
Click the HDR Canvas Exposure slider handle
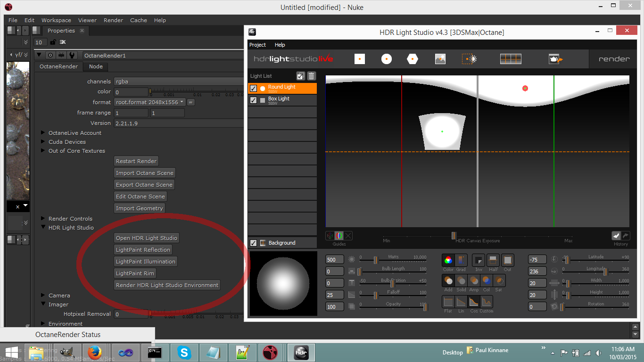[454, 236]
